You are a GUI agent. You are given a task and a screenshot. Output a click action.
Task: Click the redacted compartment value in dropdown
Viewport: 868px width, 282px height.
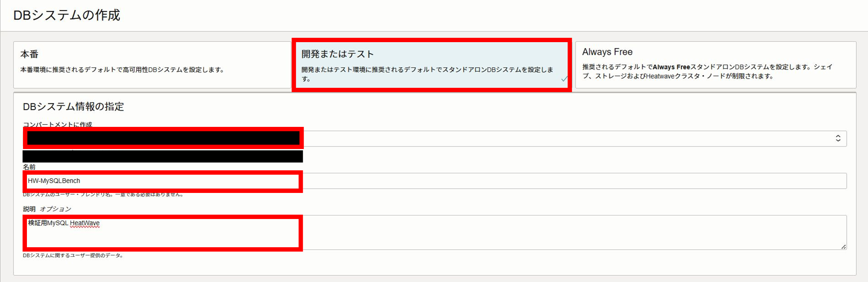(x=163, y=138)
